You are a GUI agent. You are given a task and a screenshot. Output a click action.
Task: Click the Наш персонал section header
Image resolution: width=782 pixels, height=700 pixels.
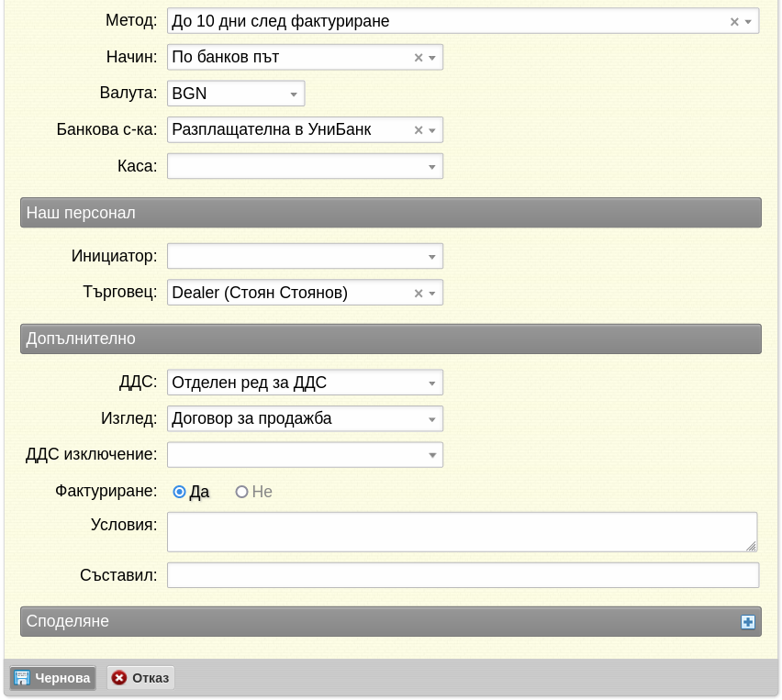click(x=391, y=213)
